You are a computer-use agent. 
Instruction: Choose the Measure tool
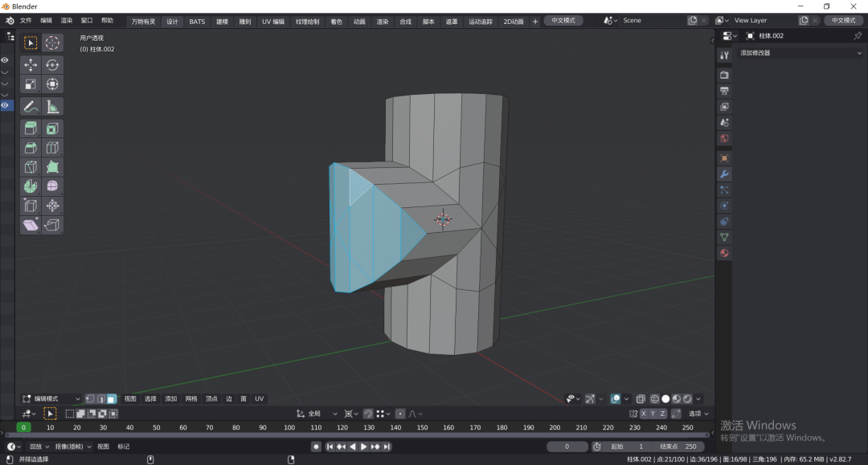pos(52,106)
